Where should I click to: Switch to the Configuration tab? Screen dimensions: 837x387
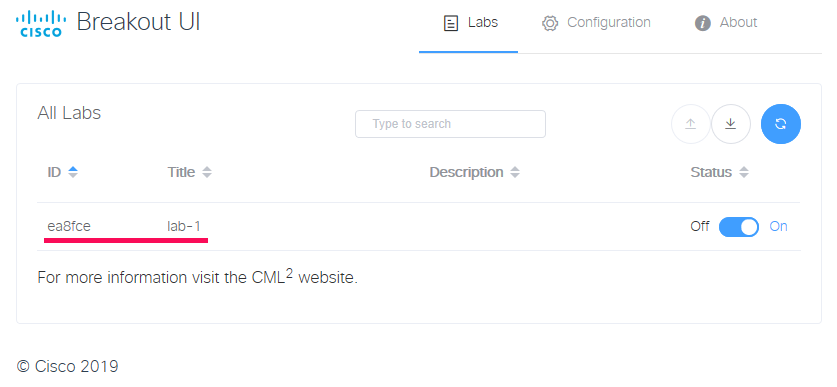[596, 23]
